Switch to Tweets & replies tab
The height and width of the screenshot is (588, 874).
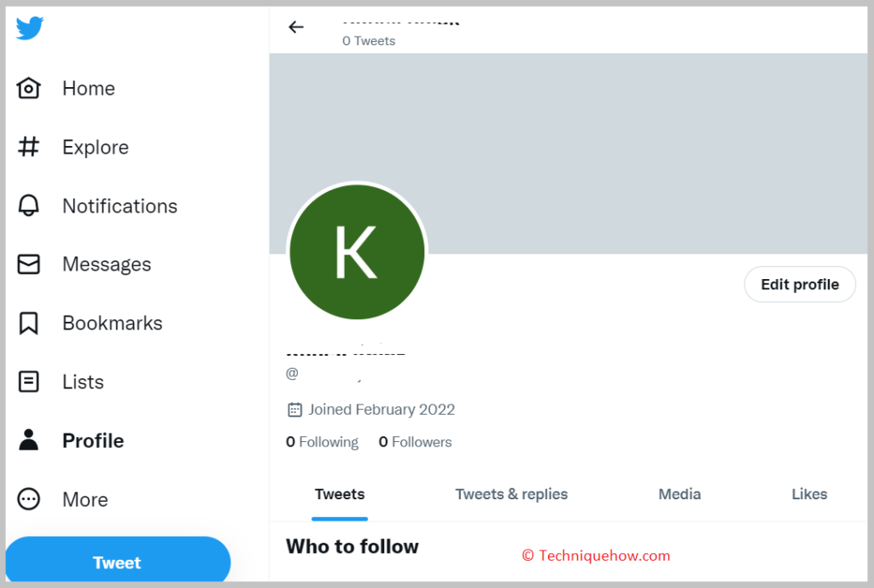click(511, 494)
